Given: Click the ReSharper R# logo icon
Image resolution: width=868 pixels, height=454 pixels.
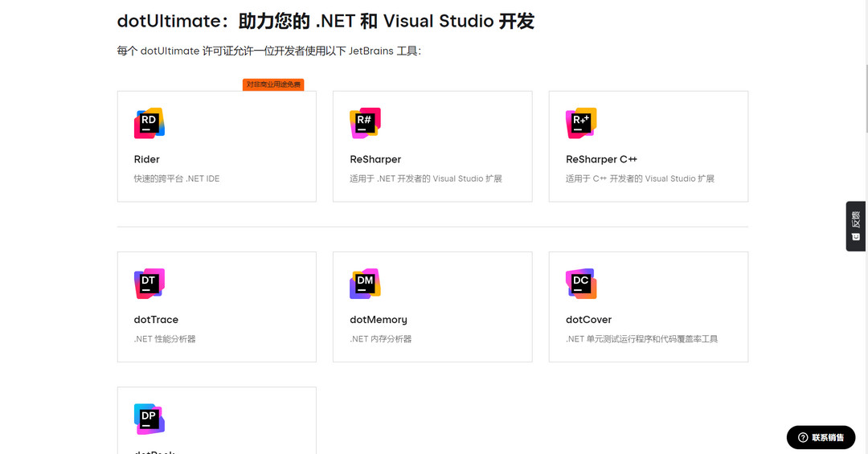Looking at the screenshot, I should point(365,123).
